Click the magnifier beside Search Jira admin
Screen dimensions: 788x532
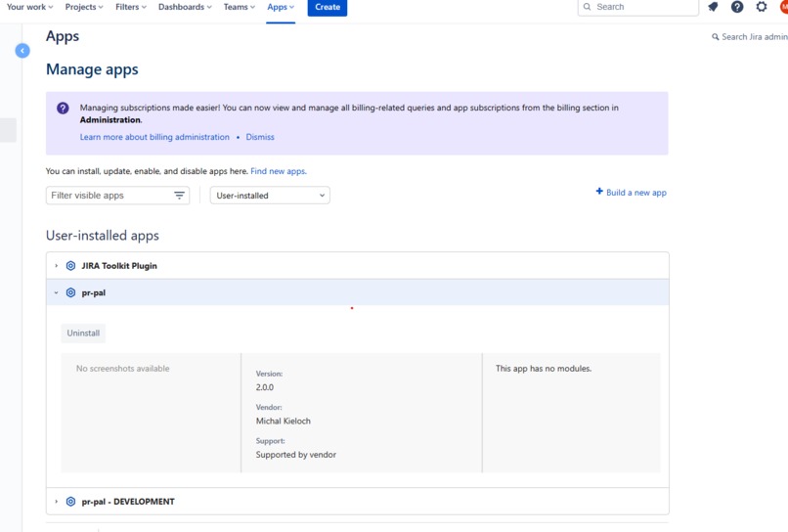pos(715,37)
